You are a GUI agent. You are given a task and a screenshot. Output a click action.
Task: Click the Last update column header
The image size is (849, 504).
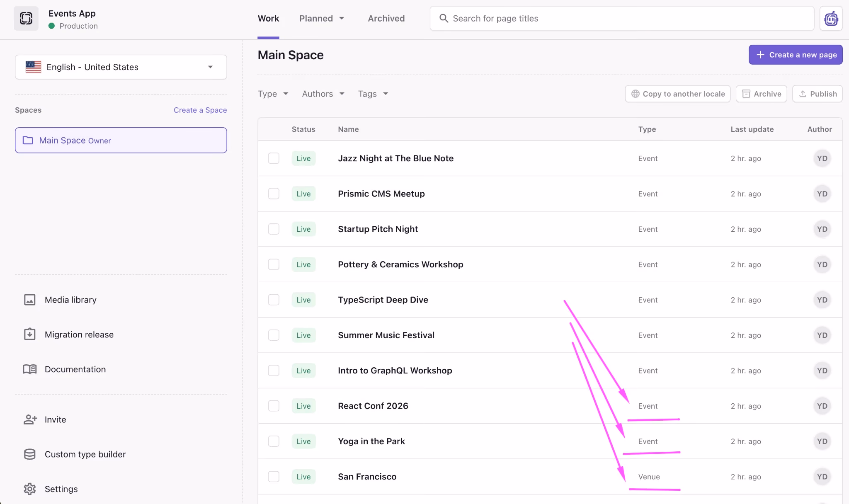coord(752,129)
